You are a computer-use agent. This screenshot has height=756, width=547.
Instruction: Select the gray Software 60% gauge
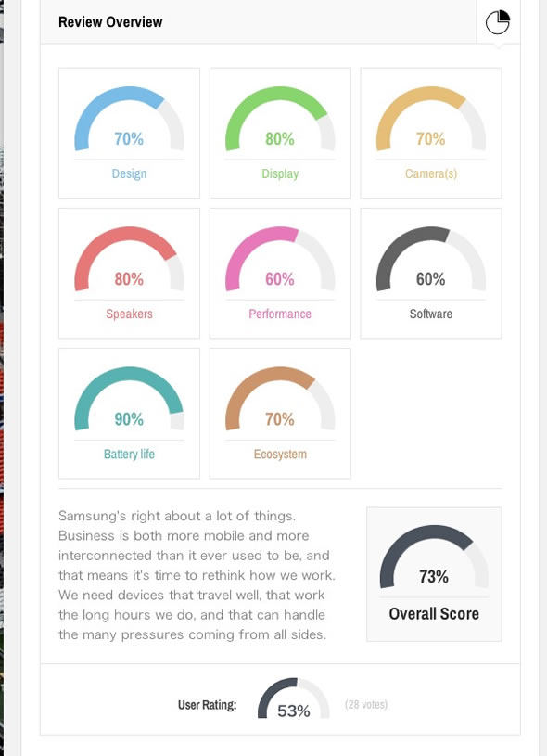pos(431,259)
